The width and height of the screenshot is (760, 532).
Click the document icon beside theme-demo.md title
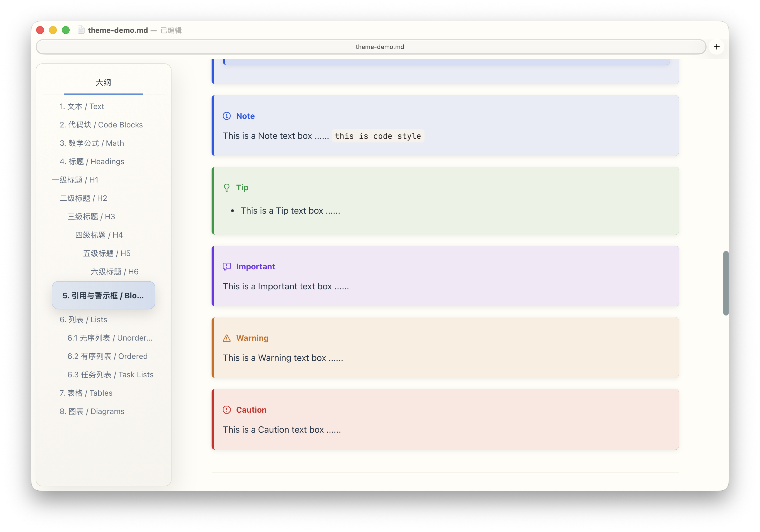(81, 30)
